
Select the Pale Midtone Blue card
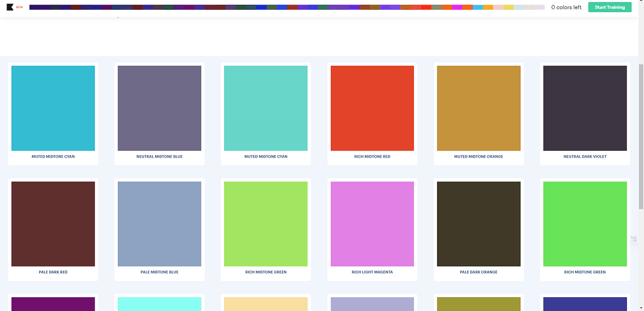(159, 224)
